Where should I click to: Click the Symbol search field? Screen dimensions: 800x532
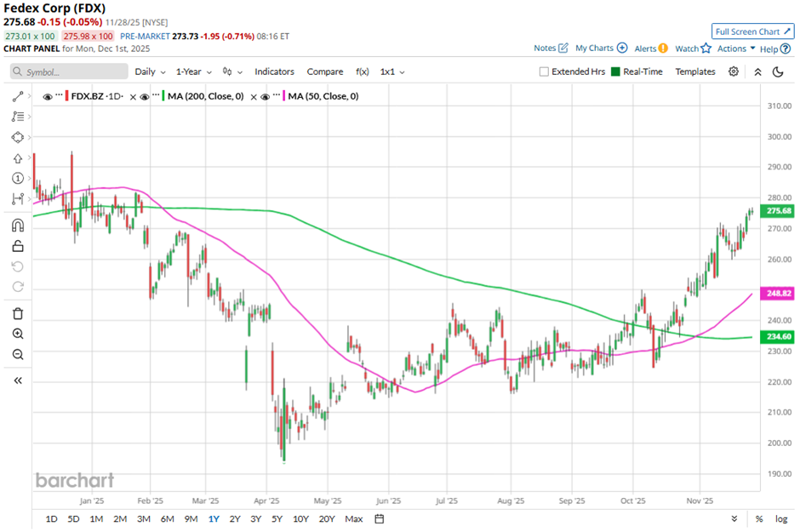pos(69,72)
